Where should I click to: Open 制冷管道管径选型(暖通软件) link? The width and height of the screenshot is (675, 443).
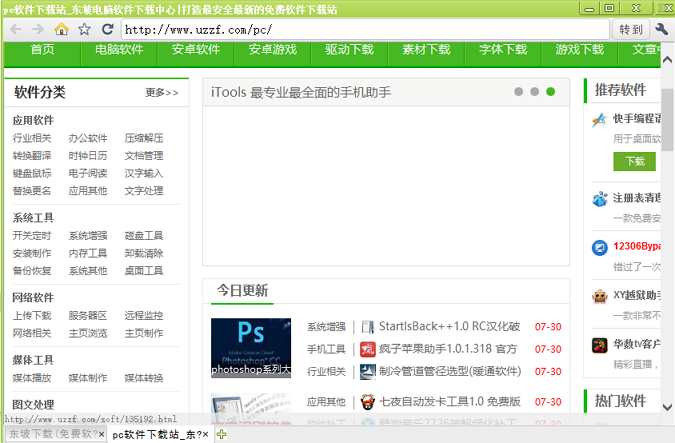[x=450, y=372]
